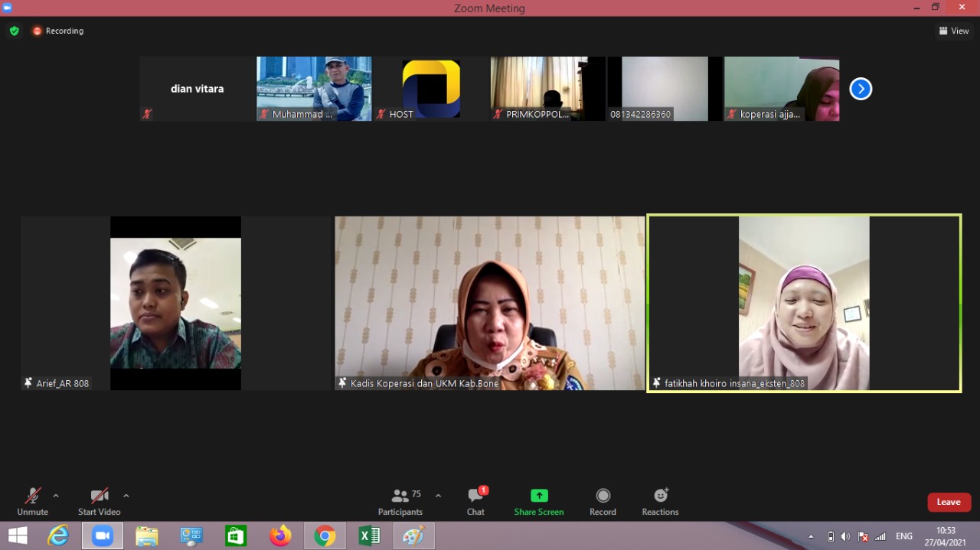
Task: Open the Reactions menu
Action: point(660,501)
